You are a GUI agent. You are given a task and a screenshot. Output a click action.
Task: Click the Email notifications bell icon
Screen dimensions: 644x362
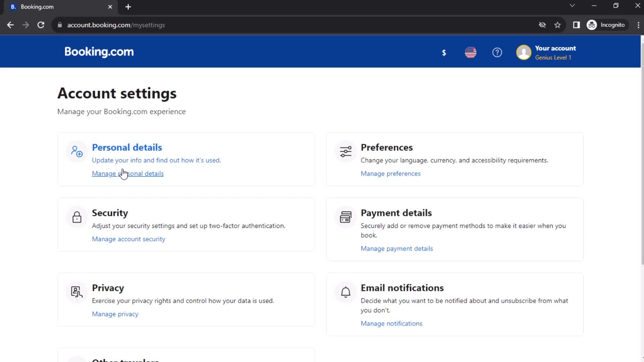tap(345, 292)
